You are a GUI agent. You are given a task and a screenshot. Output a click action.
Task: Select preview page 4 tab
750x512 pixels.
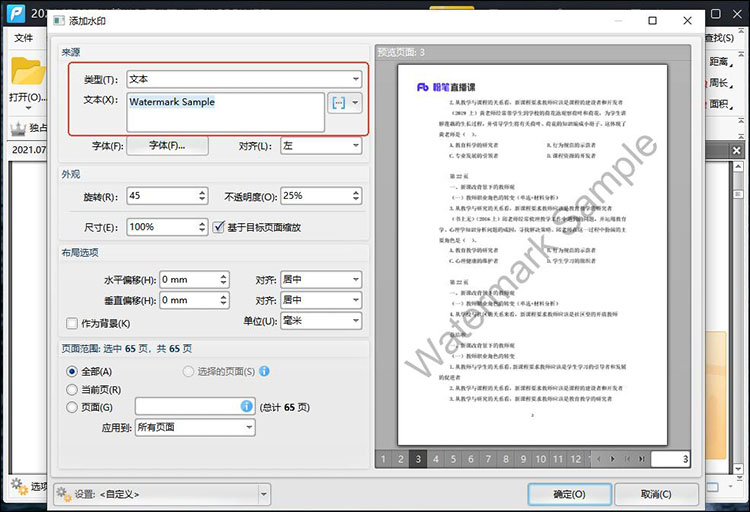coord(436,459)
